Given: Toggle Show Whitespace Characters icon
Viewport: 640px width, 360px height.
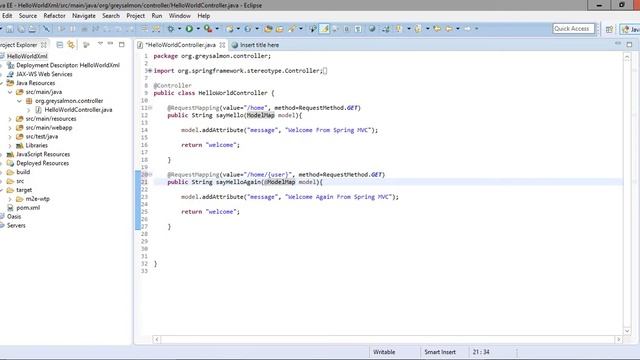Looking at the screenshot, I should pyautogui.click(x=358, y=29).
